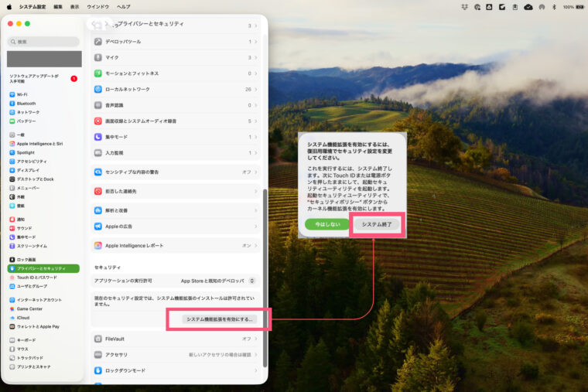Select Spotlight in the sidebar
The width and height of the screenshot is (588, 392).
pos(26,152)
